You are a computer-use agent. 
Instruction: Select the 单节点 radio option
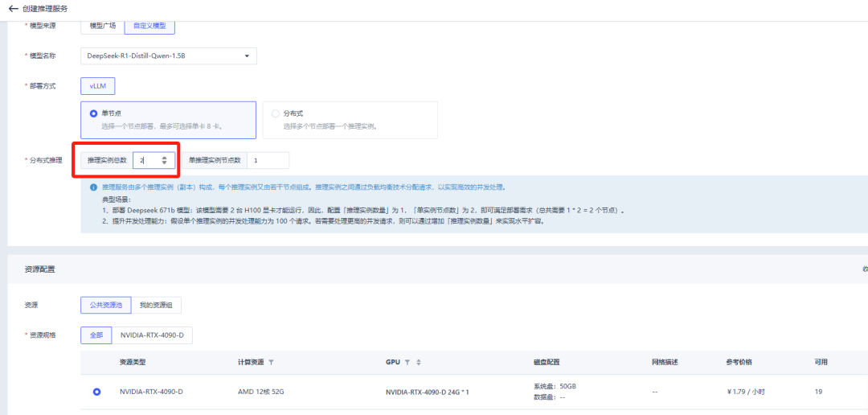coord(93,113)
